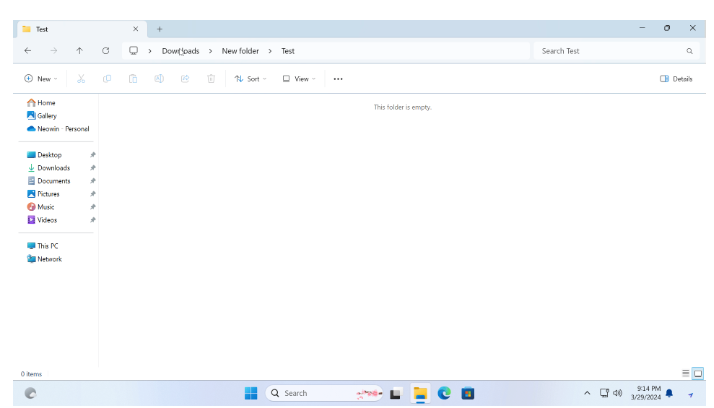Click the taskbar Search box
Image resolution: width=714 pixels, height=408 pixels.
pyautogui.click(x=324, y=393)
